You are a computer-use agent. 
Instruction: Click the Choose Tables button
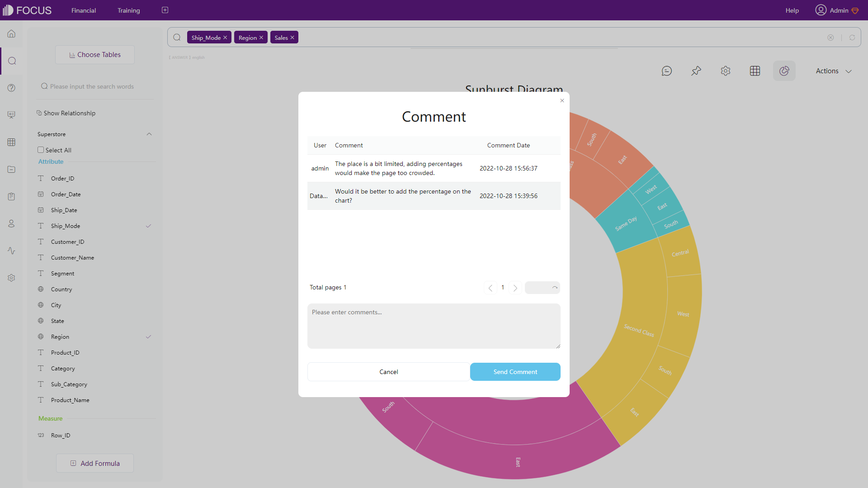(x=95, y=55)
